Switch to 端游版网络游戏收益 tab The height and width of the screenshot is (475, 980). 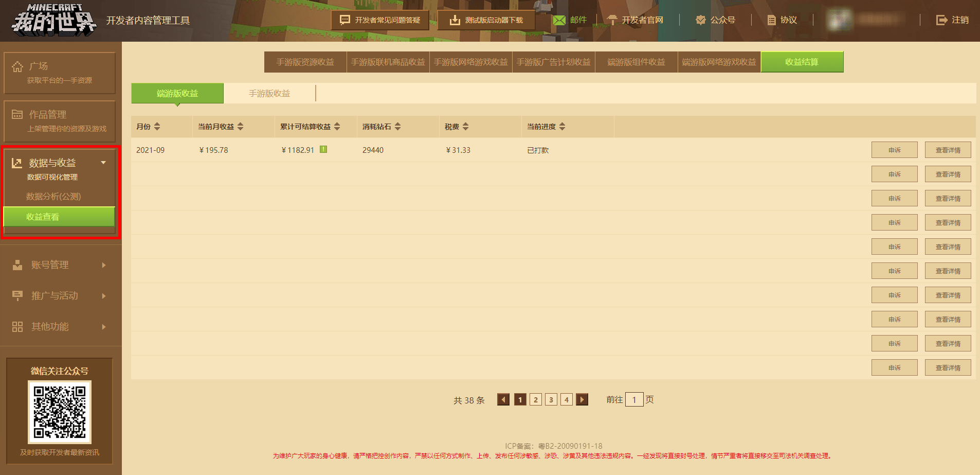coord(719,62)
